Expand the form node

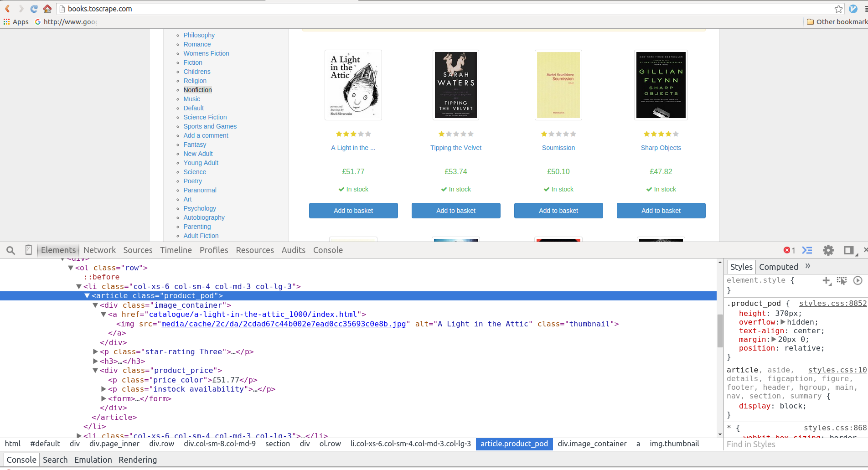103,399
